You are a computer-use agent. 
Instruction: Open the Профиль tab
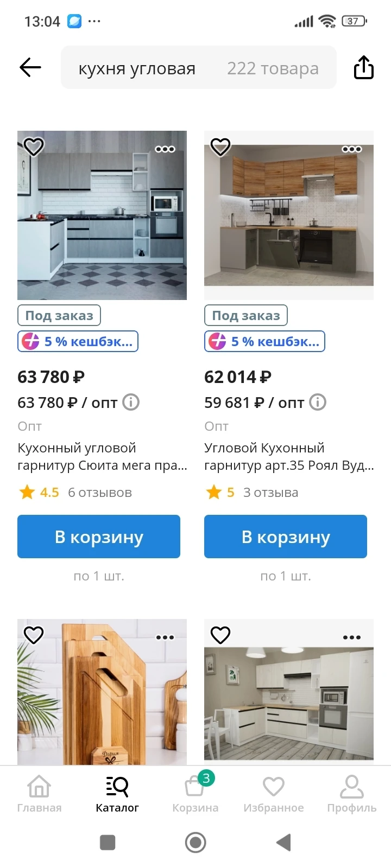pos(351,793)
